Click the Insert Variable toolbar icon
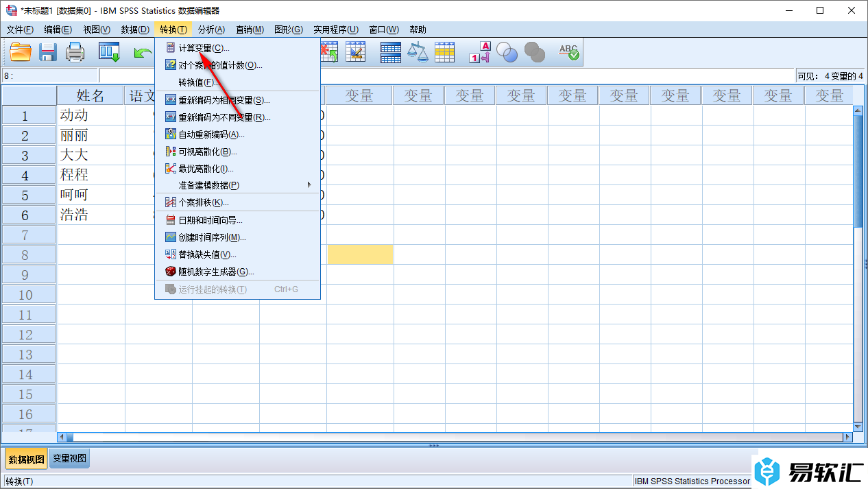 [x=355, y=52]
